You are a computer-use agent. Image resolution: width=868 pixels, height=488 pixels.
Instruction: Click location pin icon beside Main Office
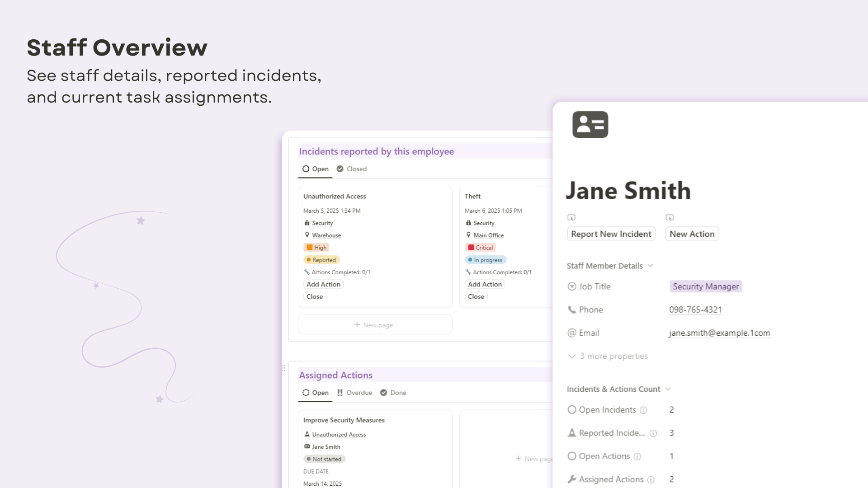[x=468, y=235]
